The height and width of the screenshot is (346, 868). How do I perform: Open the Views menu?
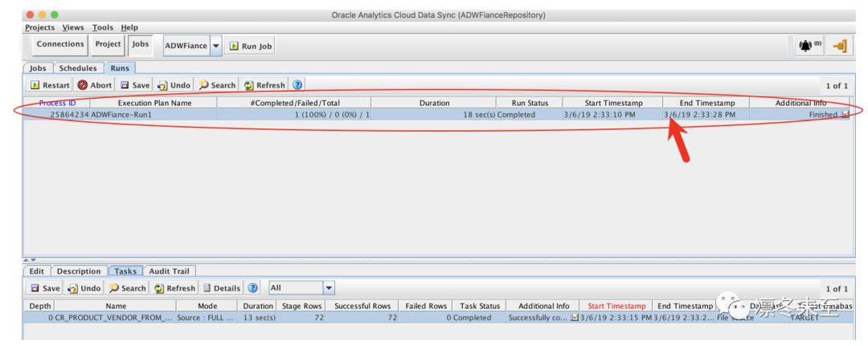pos(73,27)
